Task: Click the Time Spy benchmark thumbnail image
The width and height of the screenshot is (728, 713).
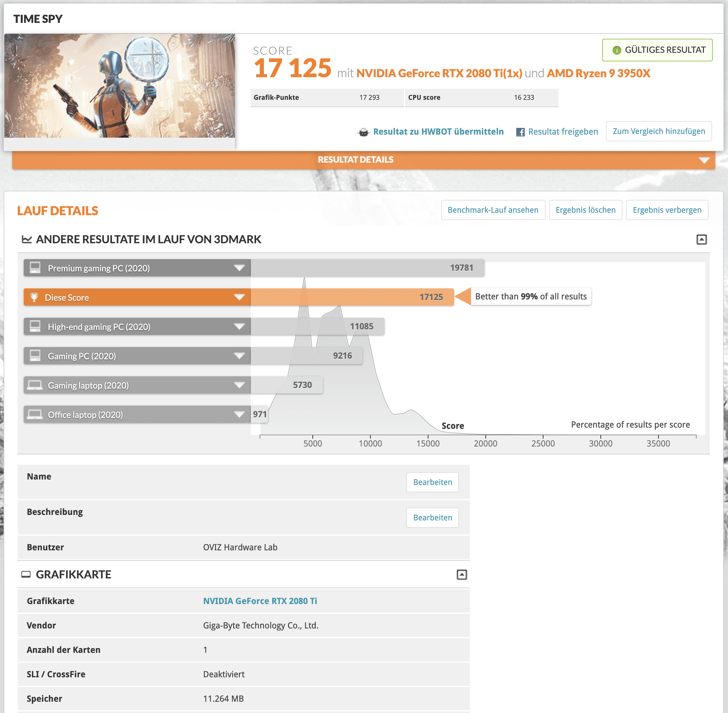Action: (x=119, y=86)
